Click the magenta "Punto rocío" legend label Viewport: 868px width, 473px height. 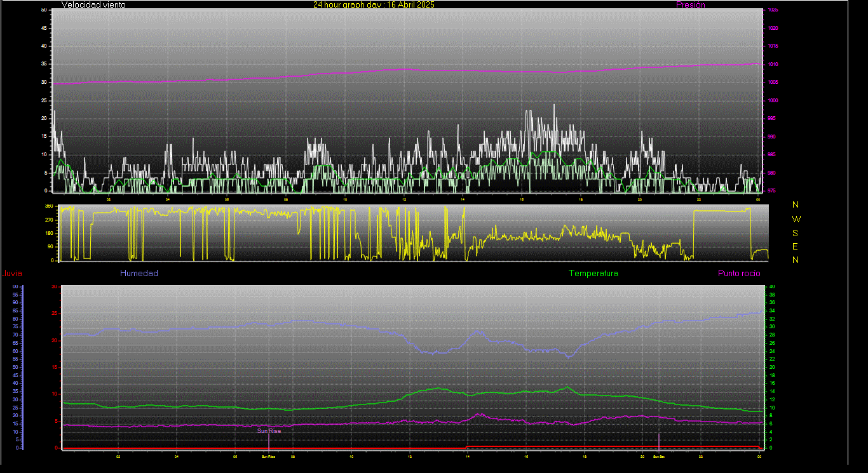point(739,273)
